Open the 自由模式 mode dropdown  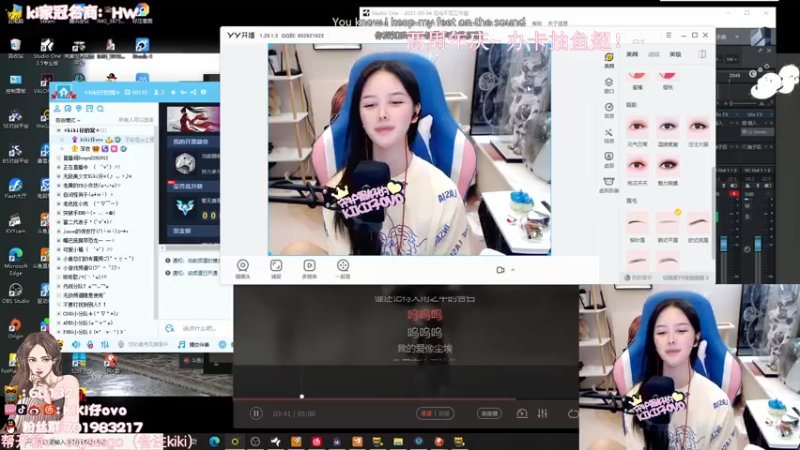click(67, 120)
